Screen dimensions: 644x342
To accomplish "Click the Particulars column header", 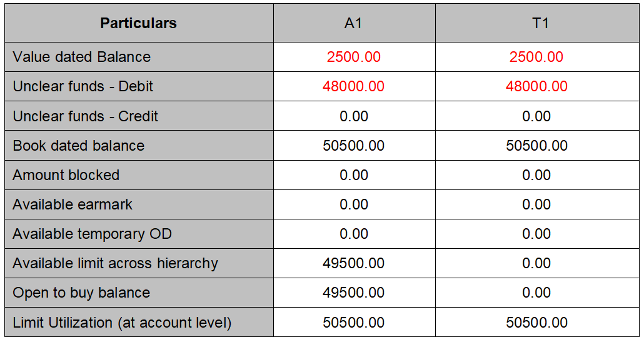I will coord(138,23).
